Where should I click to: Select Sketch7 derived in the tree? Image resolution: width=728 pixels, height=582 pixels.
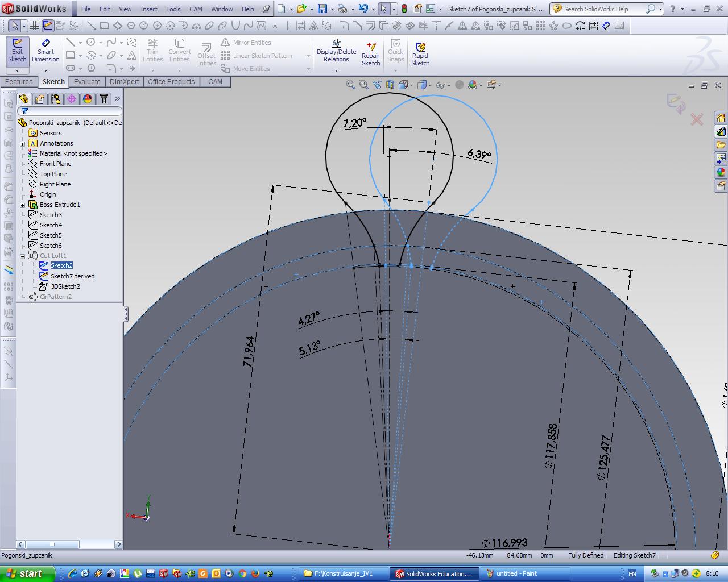(x=72, y=276)
